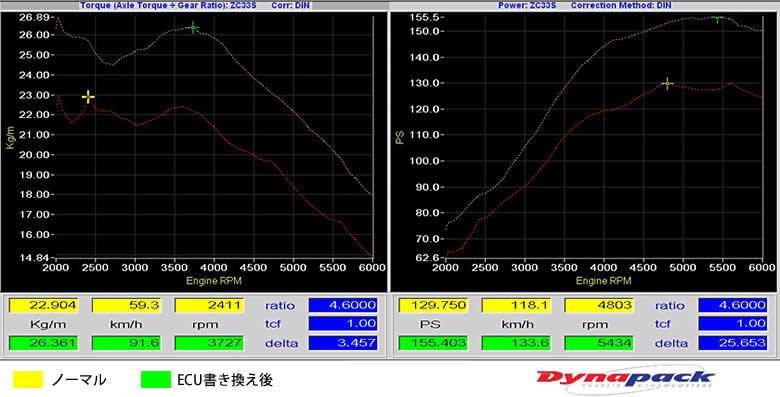Click the Dynapack logo
The image size is (780, 397).
click(625, 380)
